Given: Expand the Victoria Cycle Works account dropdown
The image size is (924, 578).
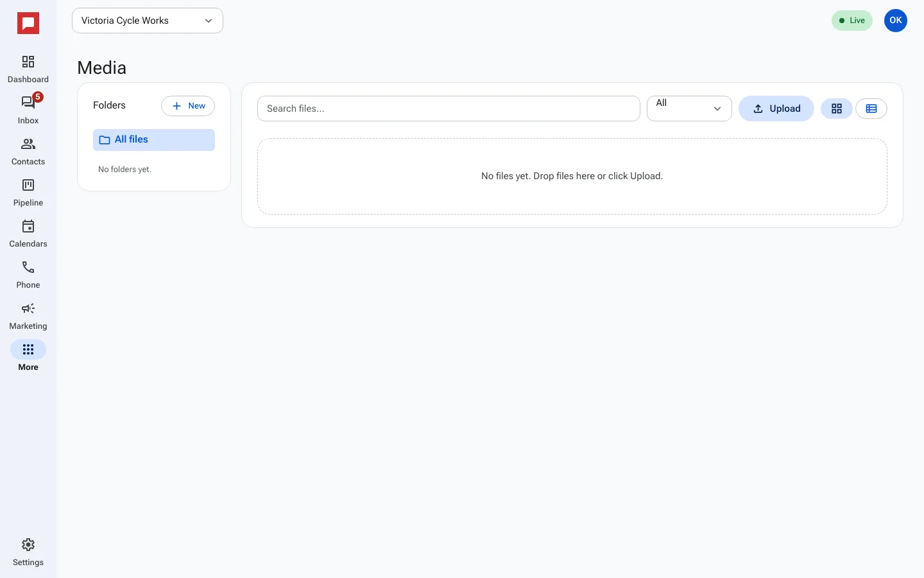Looking at the screenshot, I should (148, 21).
